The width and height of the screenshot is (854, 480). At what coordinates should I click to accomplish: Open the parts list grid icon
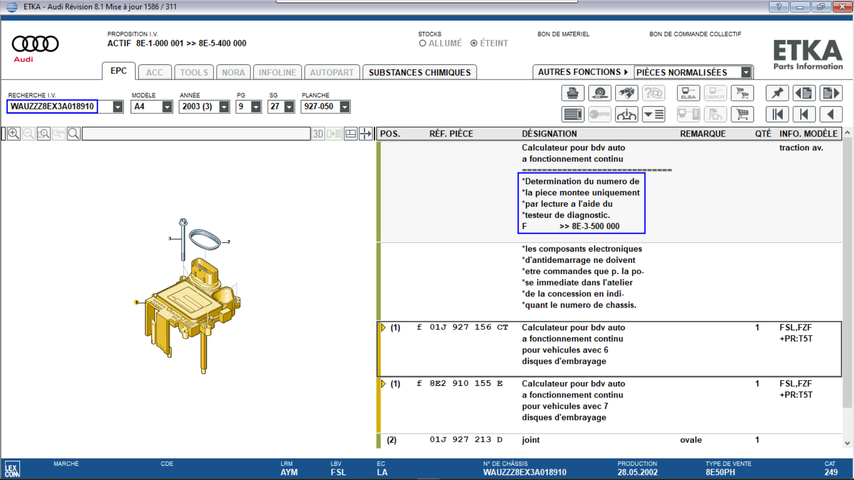click(x=572, y=114)
